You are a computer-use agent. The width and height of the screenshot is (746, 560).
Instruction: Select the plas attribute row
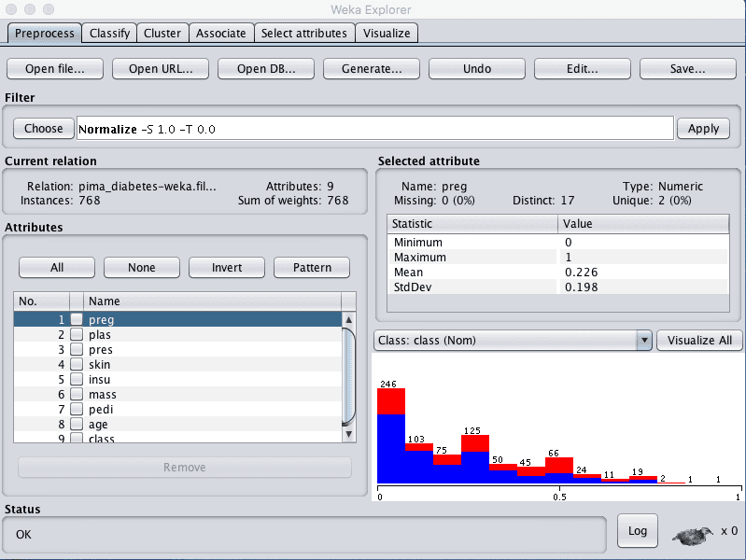tap(177, 334)
